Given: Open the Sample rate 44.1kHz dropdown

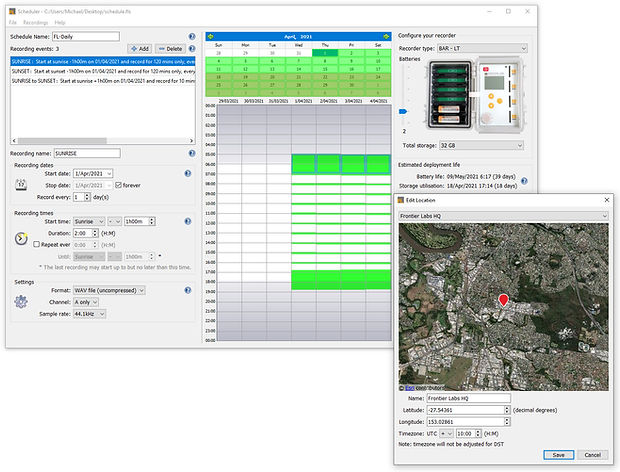Looking at the screenshot, I should (89, 314).
